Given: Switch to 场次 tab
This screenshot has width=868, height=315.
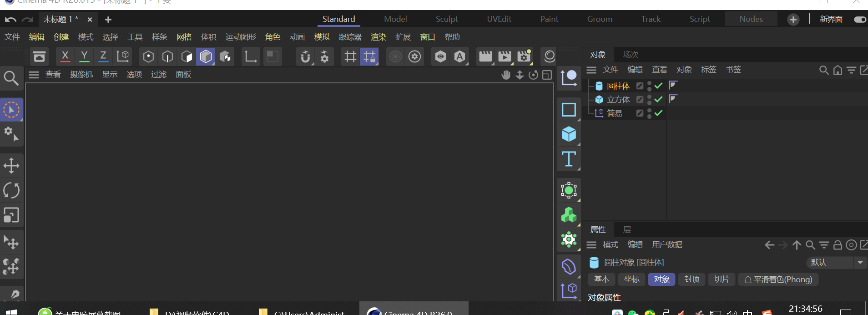Looking at the screenshot, I should [x=631, y=55].
